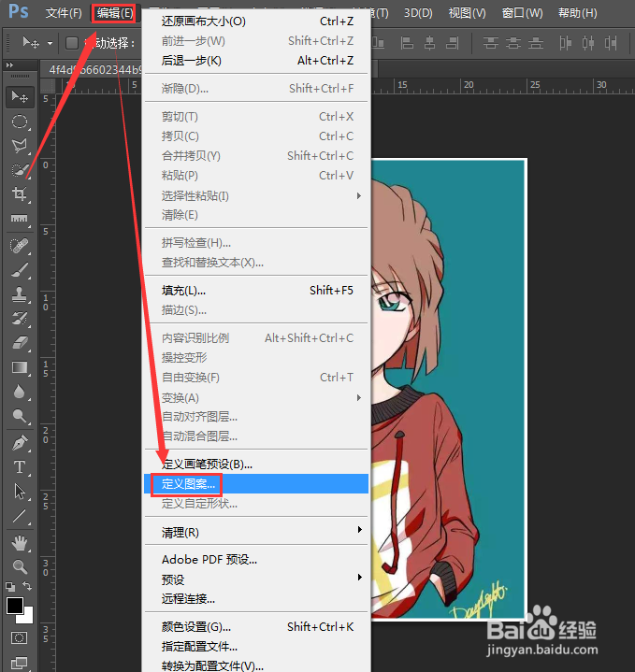Choose 定义画笔预设(B)...
The height and width of the screenshot is (672, 635).
(x=256, y=465)
